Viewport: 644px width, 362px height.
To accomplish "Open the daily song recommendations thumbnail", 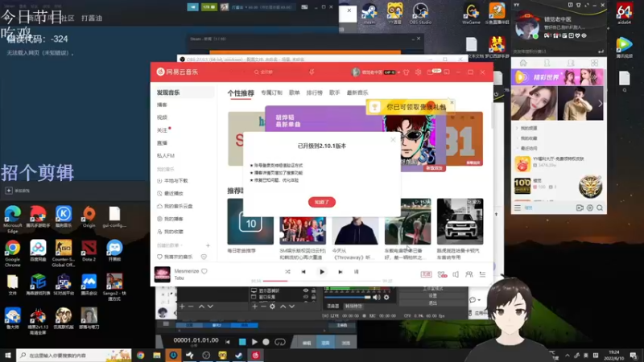I will [250, 222].
